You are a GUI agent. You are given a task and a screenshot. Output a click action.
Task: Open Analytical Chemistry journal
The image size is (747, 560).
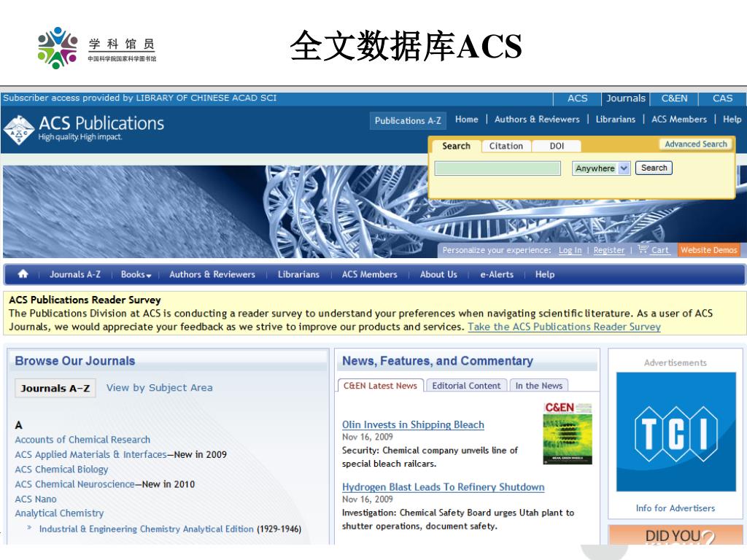pyautogui.click(x=59, y=513)
